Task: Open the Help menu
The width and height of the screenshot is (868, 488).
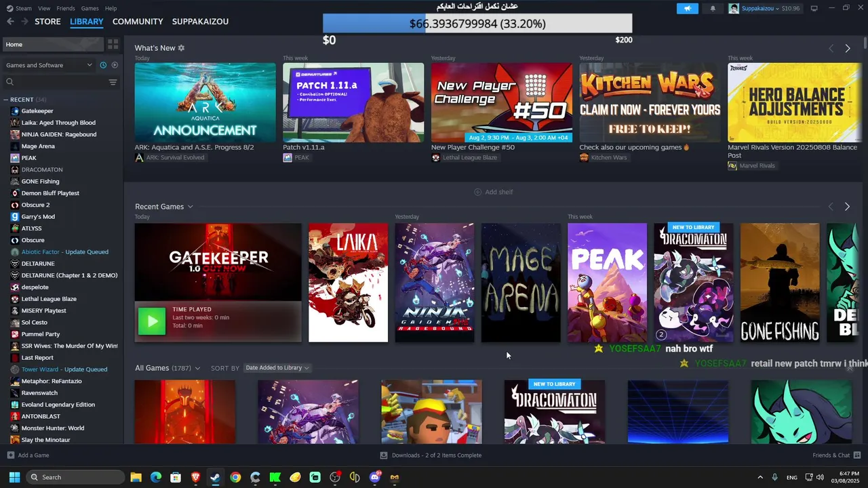Action: coord(111,8)
